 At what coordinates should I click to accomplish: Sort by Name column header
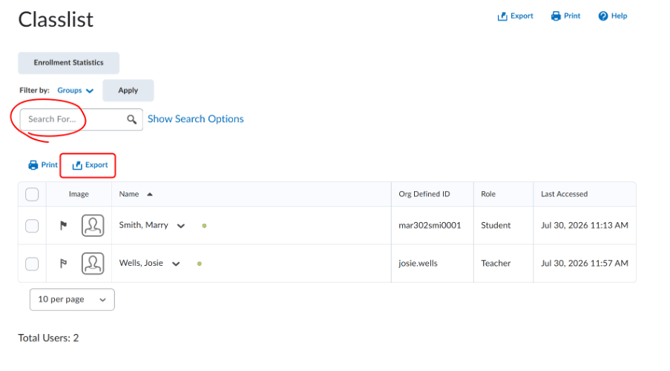(x=129, y=194)
